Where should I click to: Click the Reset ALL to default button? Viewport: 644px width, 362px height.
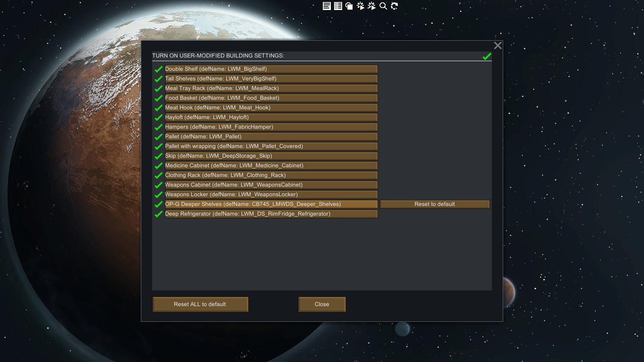(x=200, y=304)
